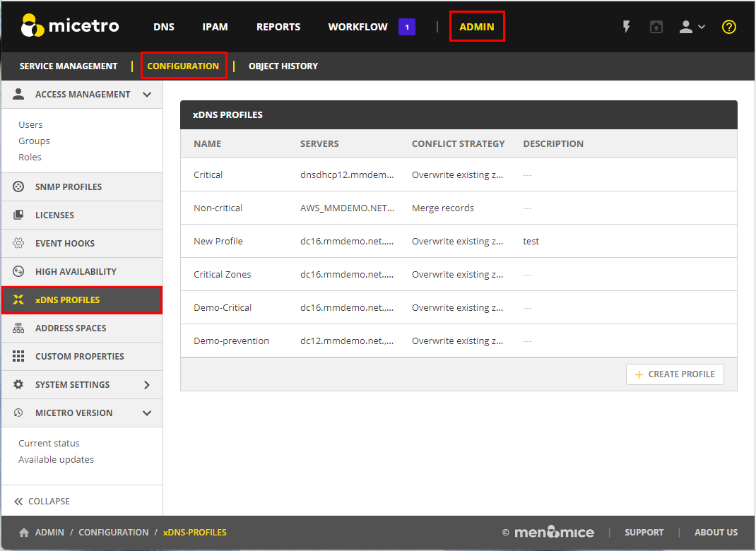The height and width of the screenshot is (551, 756).
Task: Collapse the Access Management section
Action: pyautogui.click(x=147, y=94)
